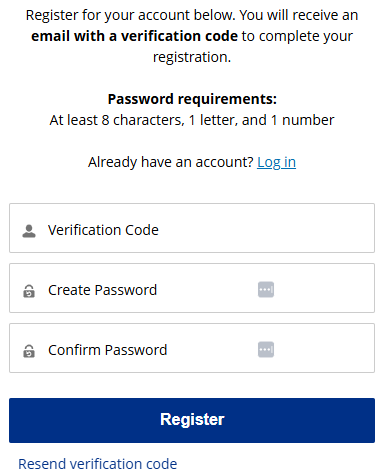The width and height of the screenshot is (386, 476).
Task: Click the "Already have an account?" text
Action: point(171,162)
